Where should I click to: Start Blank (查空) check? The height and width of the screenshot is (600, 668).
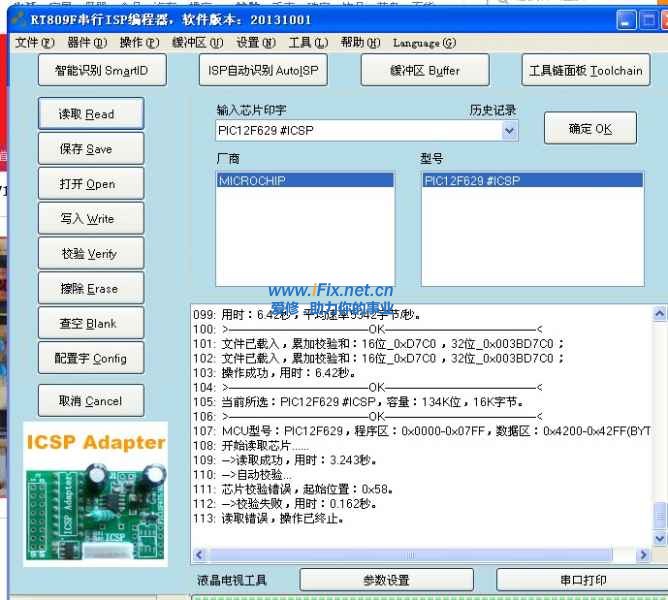pyautogui.click(x=91, y=324)
